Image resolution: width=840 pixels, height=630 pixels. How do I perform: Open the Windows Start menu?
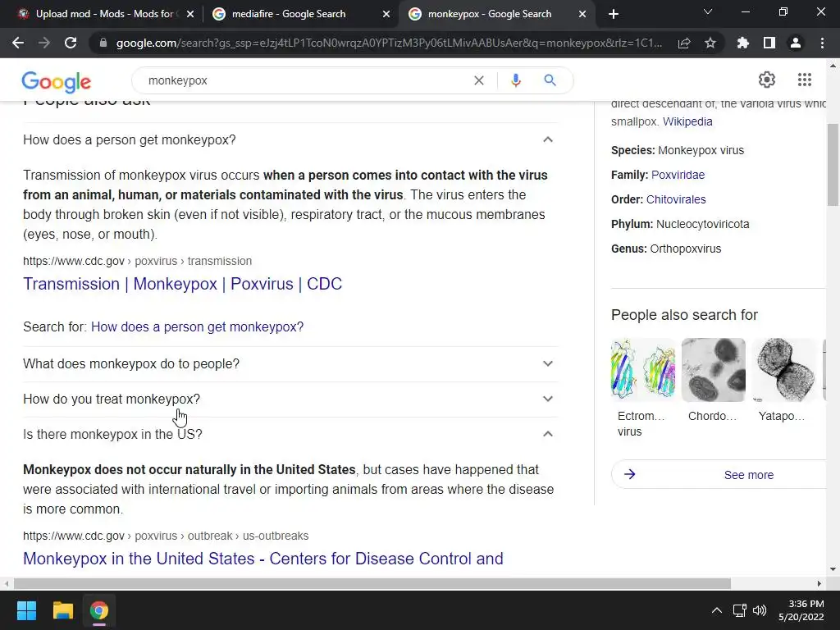[x=26, y=610]
